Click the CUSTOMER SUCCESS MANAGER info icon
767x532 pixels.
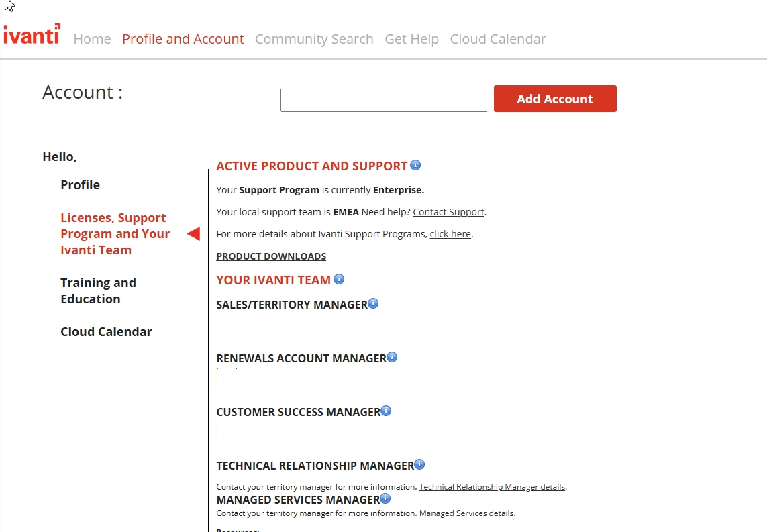point(386,410)
